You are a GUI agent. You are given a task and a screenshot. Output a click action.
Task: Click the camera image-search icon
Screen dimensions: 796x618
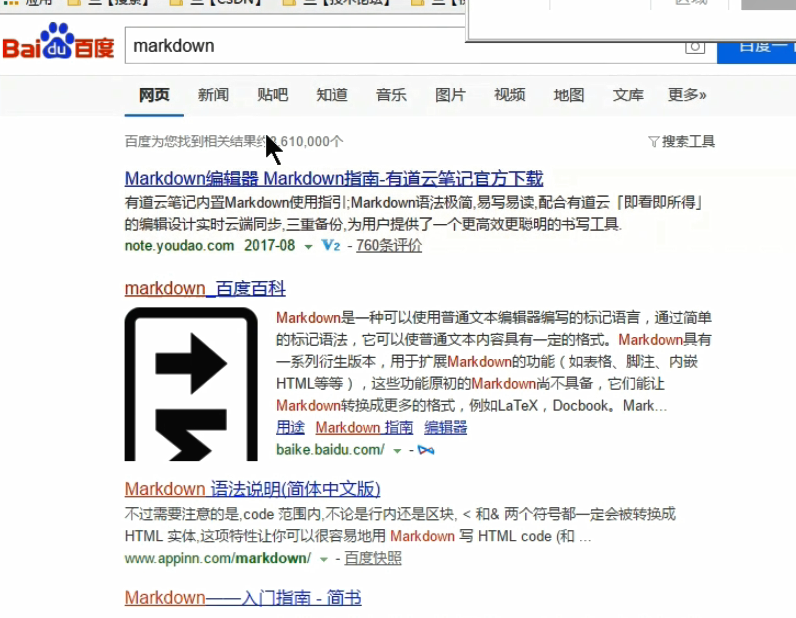pyautogui.click(x=695, y=47)
